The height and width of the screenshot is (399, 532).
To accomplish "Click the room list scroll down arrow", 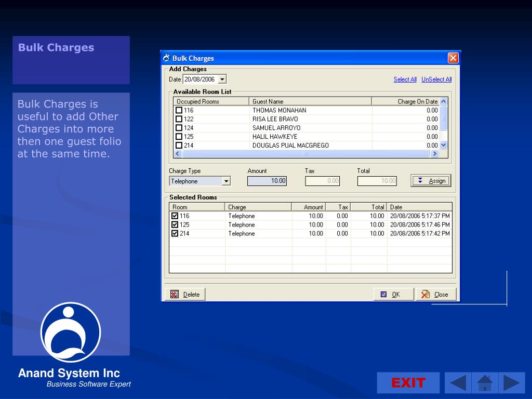I will (x=444, y=145).
